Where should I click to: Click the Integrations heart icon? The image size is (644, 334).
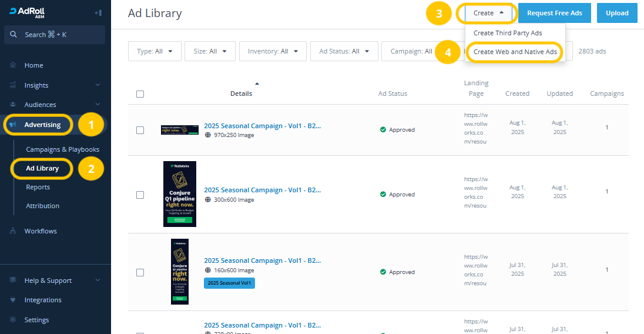[13, 300]
